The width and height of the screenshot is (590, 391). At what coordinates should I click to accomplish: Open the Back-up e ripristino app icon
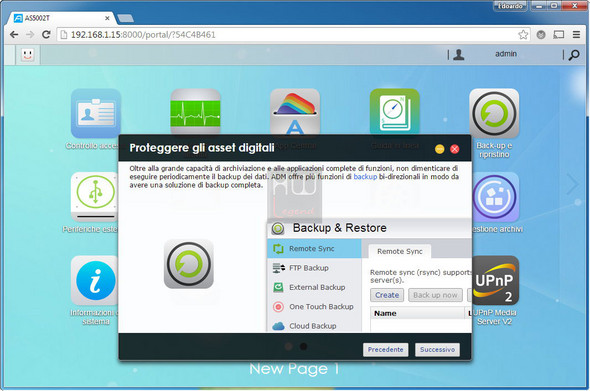tap(494, 113)
